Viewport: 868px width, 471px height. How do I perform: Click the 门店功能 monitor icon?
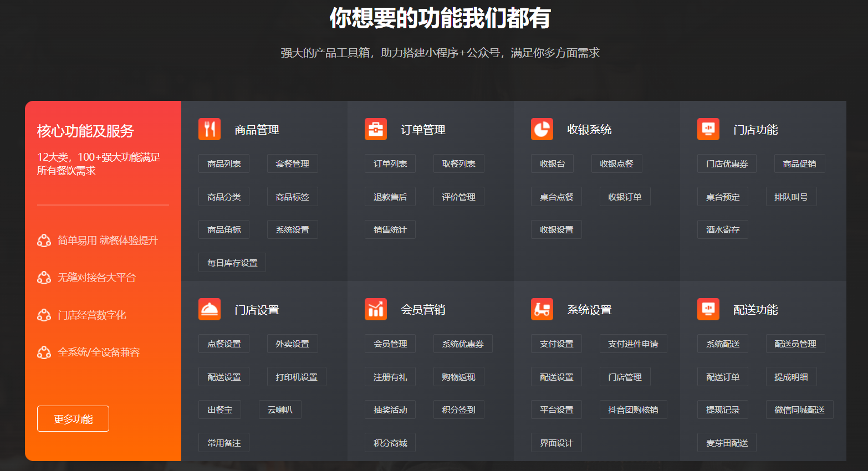tap(708, 129)
